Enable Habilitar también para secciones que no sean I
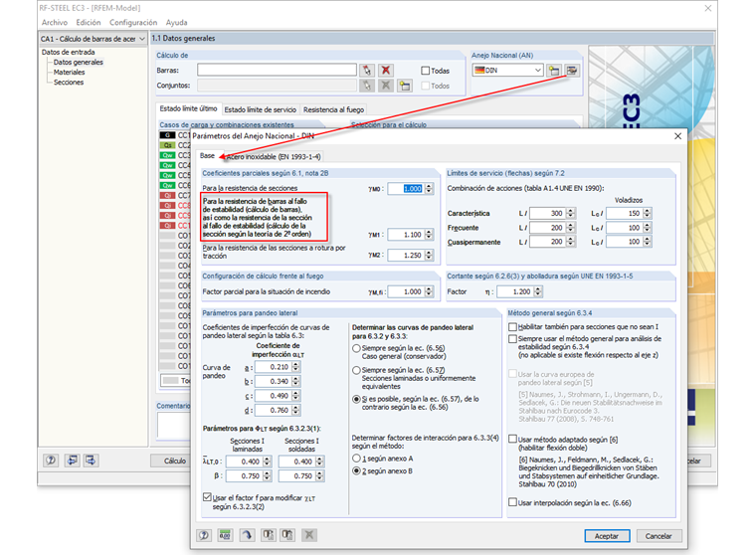This screenshot has width=756, height=555. (x=513, y=327)
